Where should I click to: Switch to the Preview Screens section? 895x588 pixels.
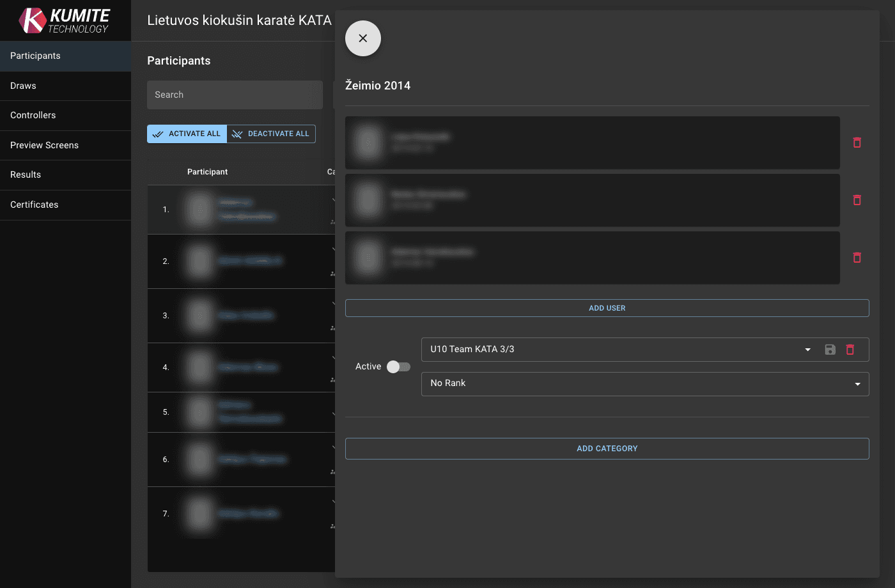point(44,145)
